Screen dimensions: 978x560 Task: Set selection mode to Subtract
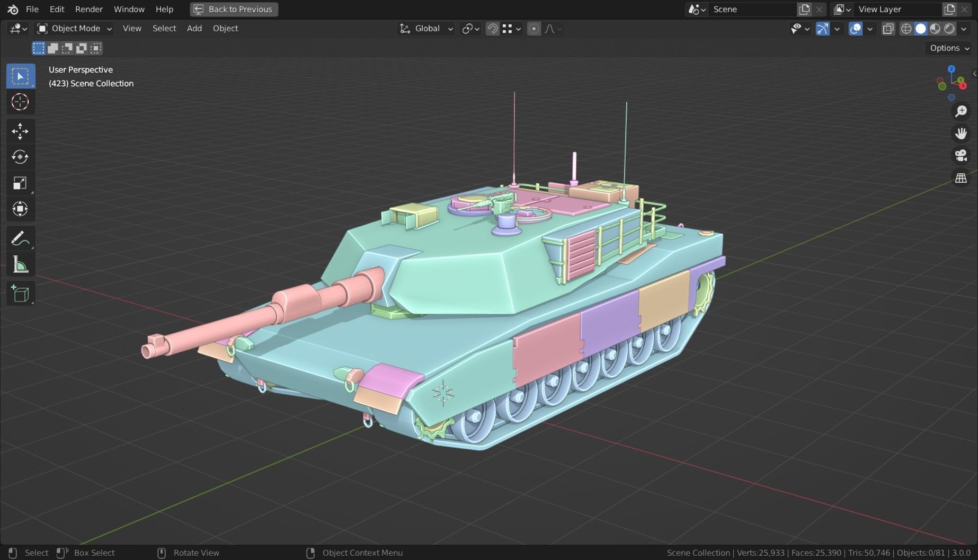coord(67,48)
